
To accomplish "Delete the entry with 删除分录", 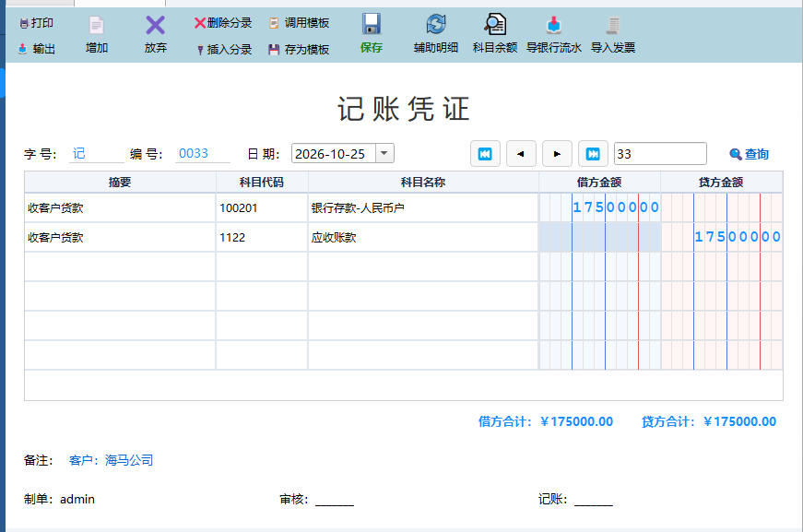I will 223,23.
